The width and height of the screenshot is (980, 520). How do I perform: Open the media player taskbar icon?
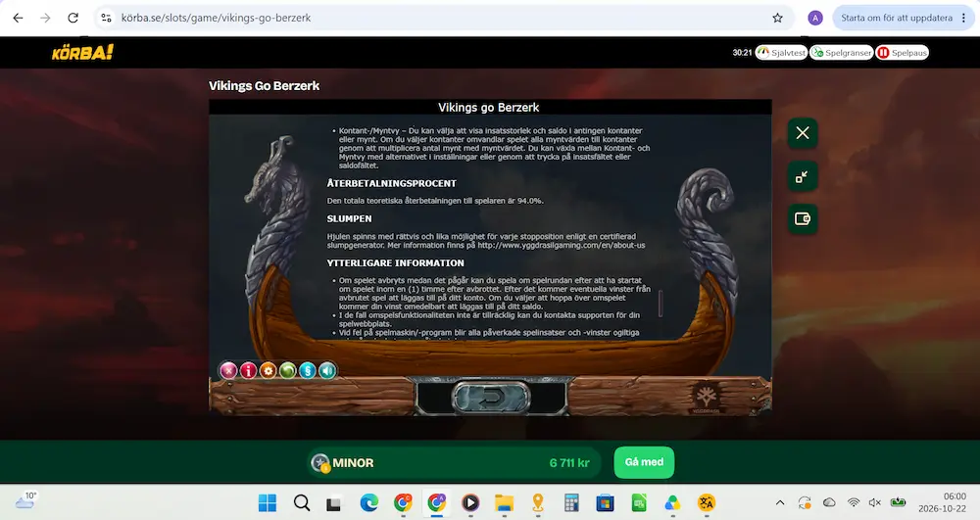pos(470,503)
